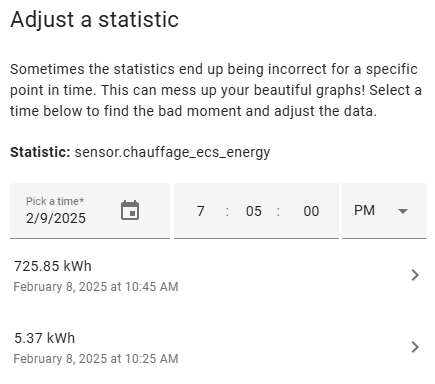Click the dropdown arrow beside PM
The image size is (435, 384).
pyautogui.click(x=403, y=211)
